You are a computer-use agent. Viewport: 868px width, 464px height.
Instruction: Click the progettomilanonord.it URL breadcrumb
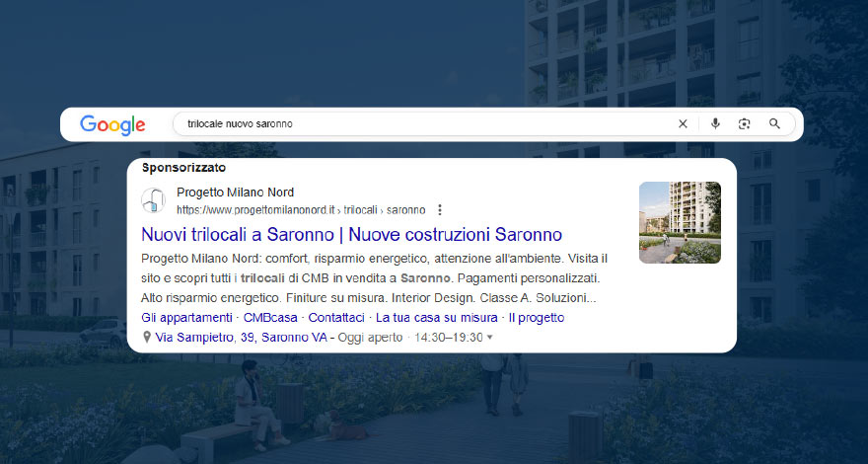(301, 210)
